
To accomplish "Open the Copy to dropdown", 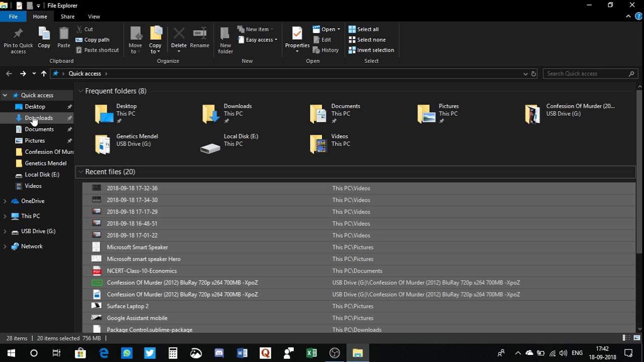I will (155, 40).
